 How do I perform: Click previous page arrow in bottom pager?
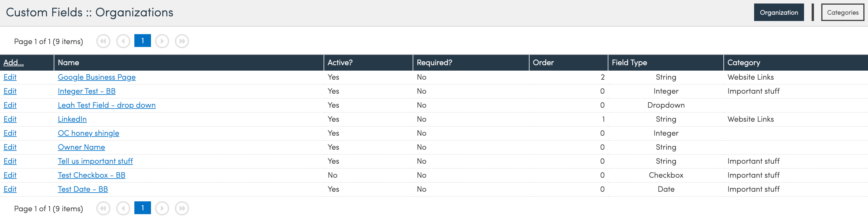coord(123,208)
